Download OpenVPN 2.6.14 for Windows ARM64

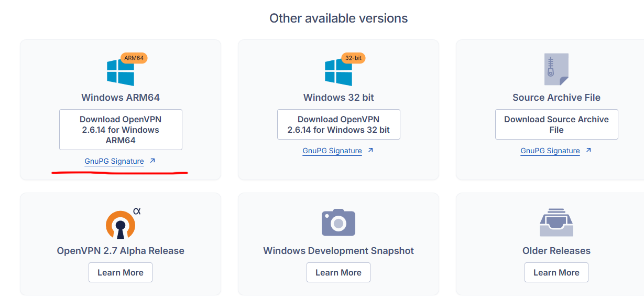coord(121,130)
